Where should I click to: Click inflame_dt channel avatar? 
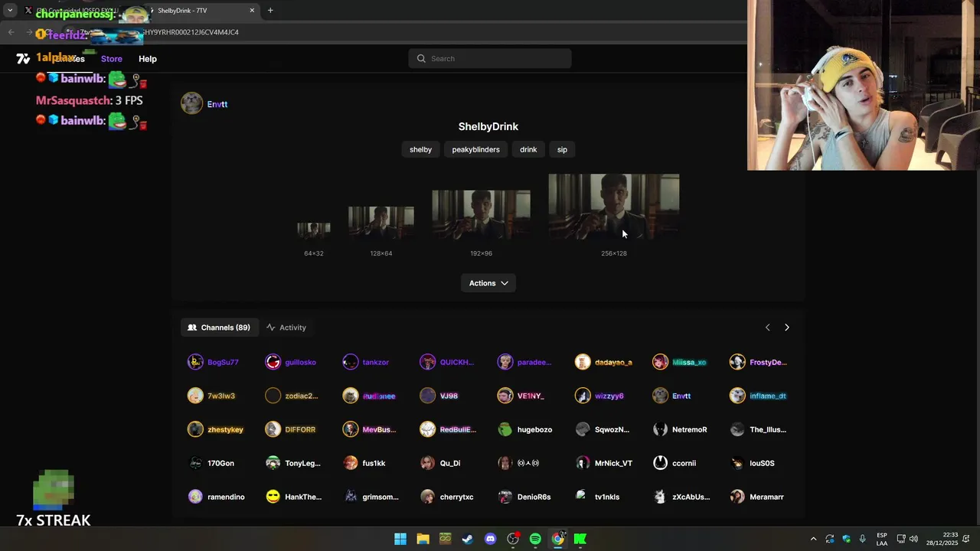(x=737, y=396)
